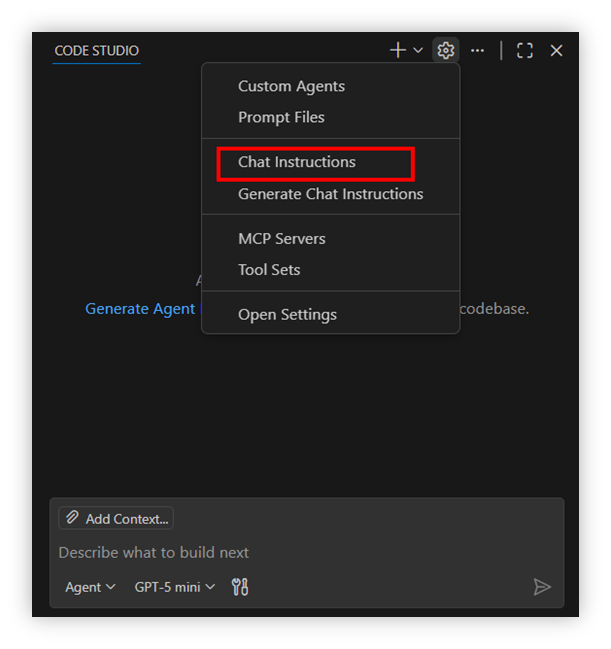611x649 pixels.
Task: Choose Open Settings in the menu
Action: pos(287,315)
